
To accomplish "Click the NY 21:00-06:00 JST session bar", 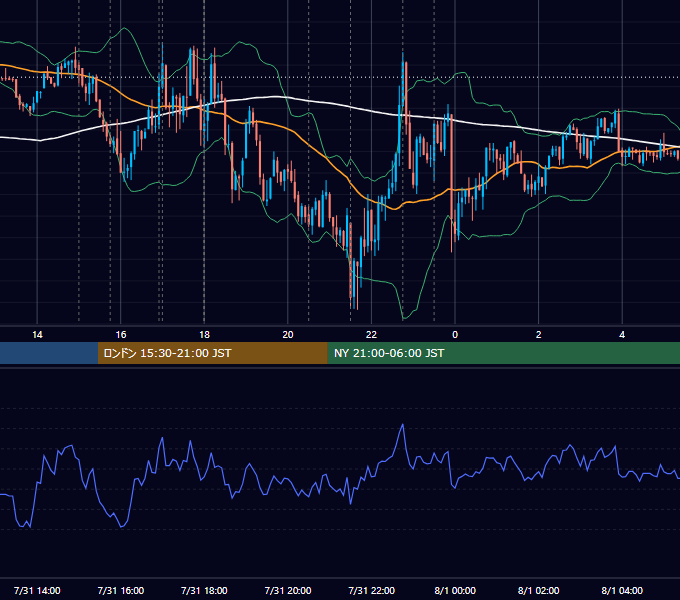I will [x=503, y=353].
